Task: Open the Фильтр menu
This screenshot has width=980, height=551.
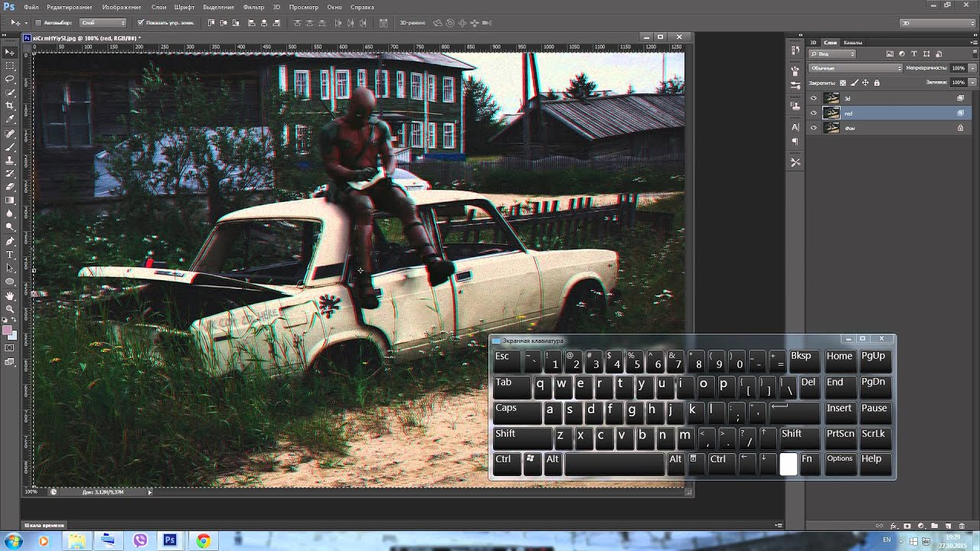Action: point(253,7)
